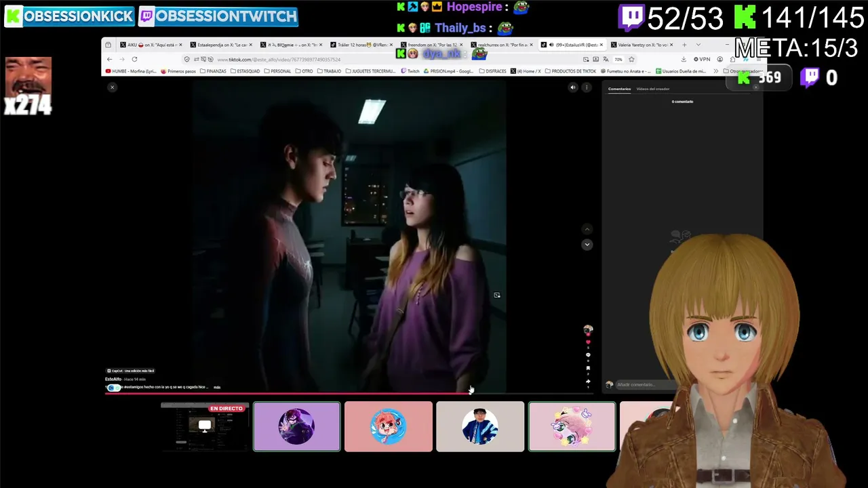Click the browser forward arrow
Viewport: 868px width, 488px height.
click(x=122, y=59)
